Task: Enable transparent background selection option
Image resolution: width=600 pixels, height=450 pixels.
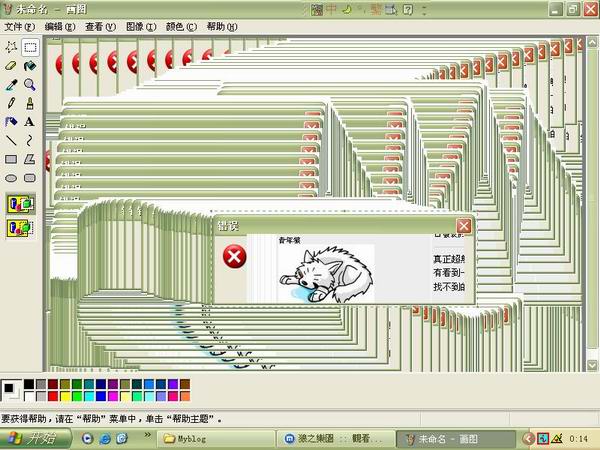Action: (20, 228)
